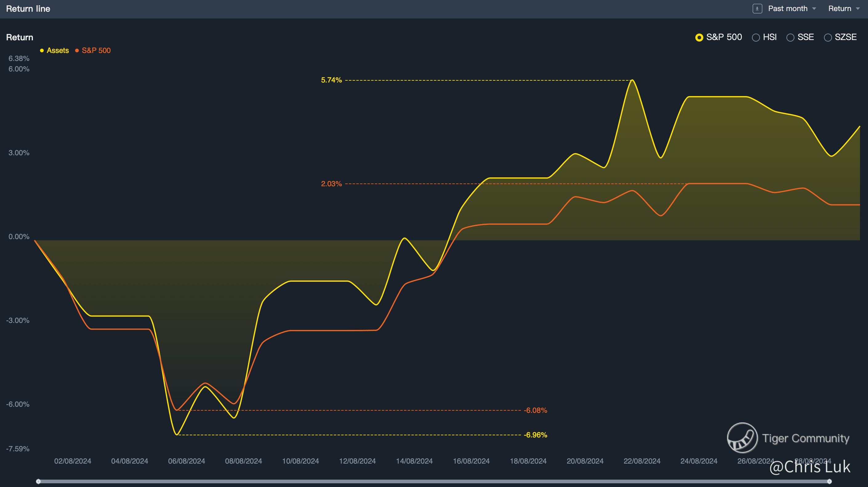The height and width of the screenshot is (487, 868).
Task: Click the arrow beside Past month
Action: [814, 9]
